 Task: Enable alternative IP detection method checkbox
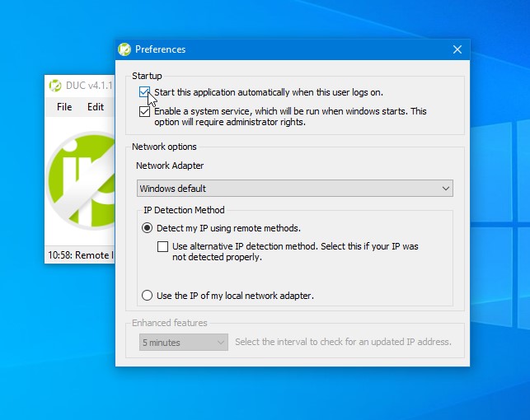click(x=162, y=246)
